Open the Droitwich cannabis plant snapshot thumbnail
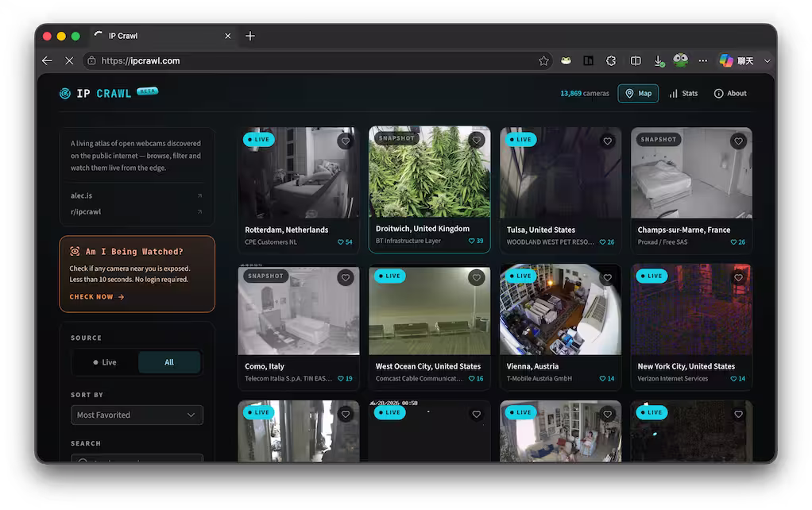This screenshot has height=510, width=812. point(429,172)
